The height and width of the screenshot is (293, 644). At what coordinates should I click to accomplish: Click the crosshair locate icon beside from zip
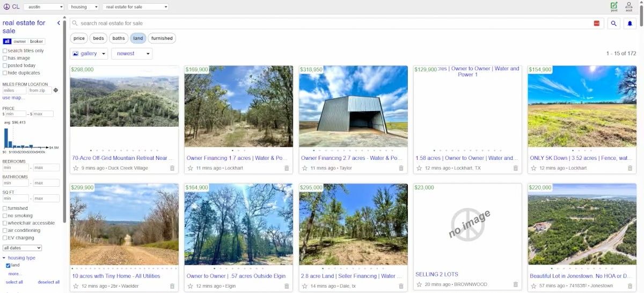[x=56, y=90]
